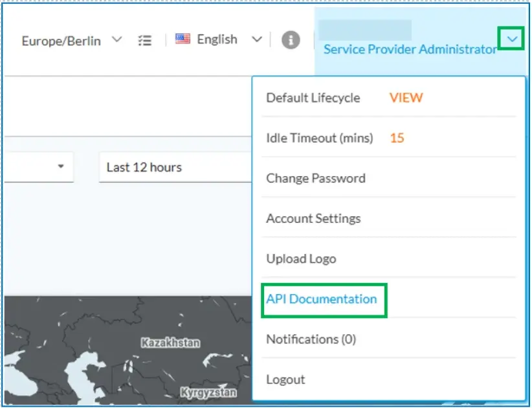Image resolution: width=532 pixels, height=408 pixels.
Task: Open Account Settings
Action: [313, 218]
